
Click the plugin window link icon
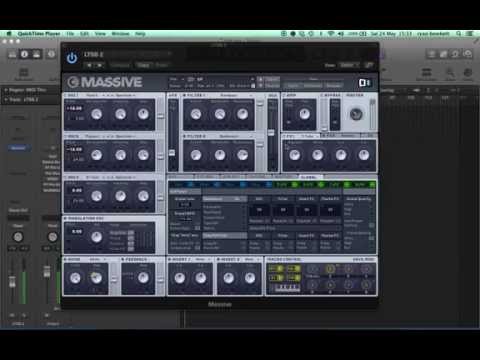coord(368,65)
